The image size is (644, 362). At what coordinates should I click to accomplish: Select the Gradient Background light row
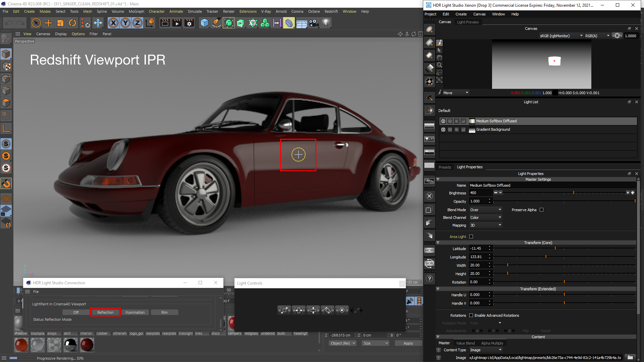coord(538,129)
